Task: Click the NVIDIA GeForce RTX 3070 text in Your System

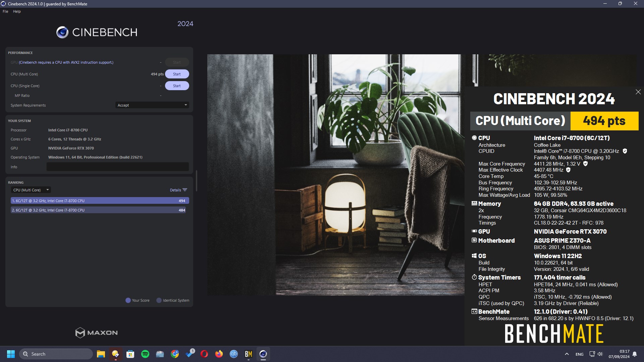Action: (x=71, y=148)
